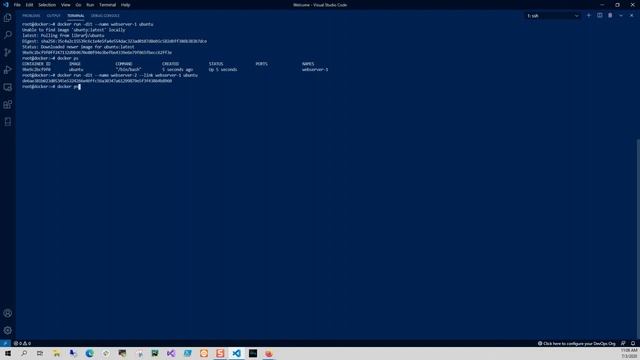
Task: Open the Go menu
Action: click(78, 5)
